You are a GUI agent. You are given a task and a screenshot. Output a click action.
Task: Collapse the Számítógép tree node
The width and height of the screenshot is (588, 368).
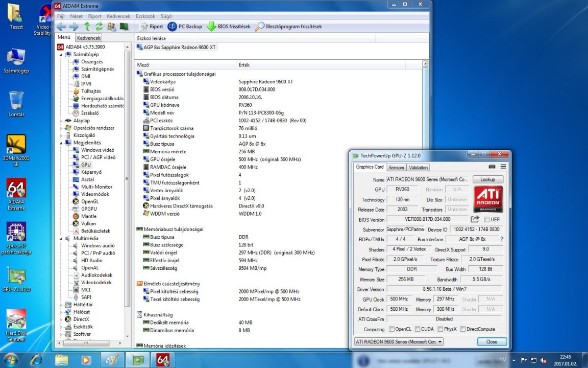point(61,55)
